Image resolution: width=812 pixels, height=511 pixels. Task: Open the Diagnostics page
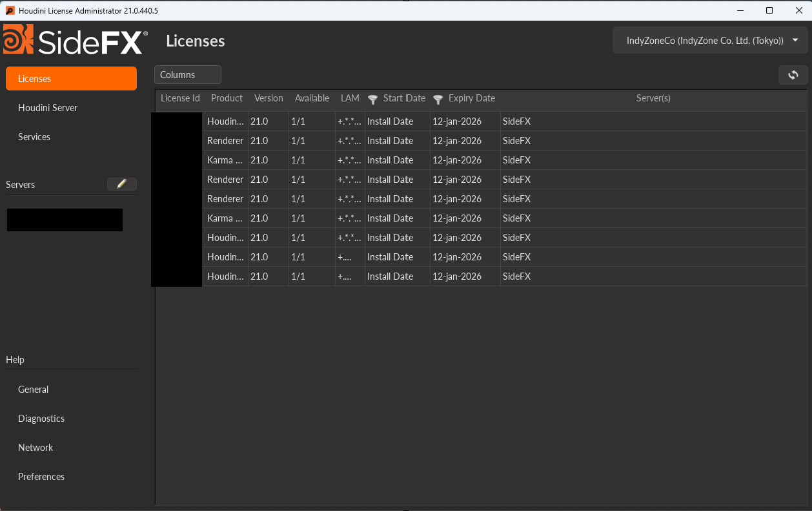pos(41,419)
